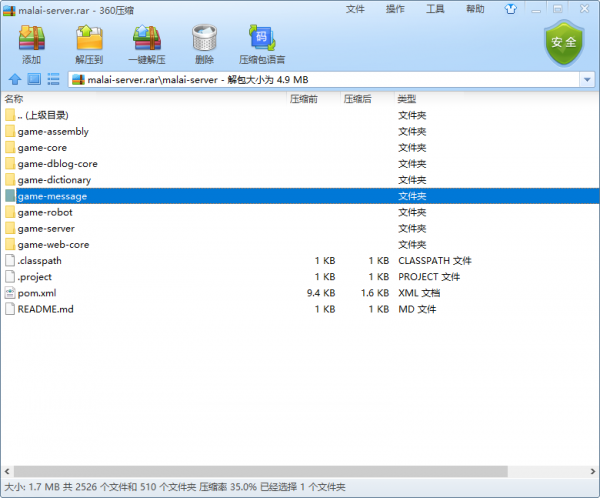Viewport: 600px width, 498px height.
Task: Click the 'game-web-core' name text
Action: (x=53, y=245)
